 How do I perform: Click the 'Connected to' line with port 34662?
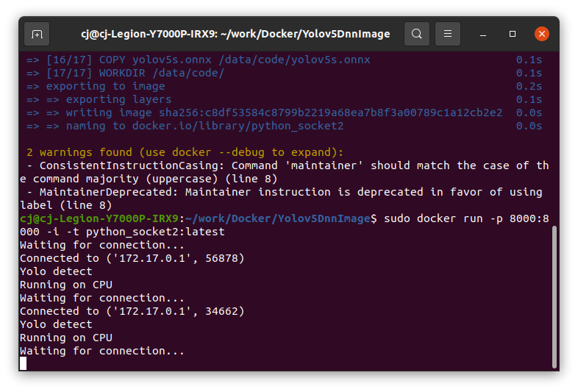132,312
